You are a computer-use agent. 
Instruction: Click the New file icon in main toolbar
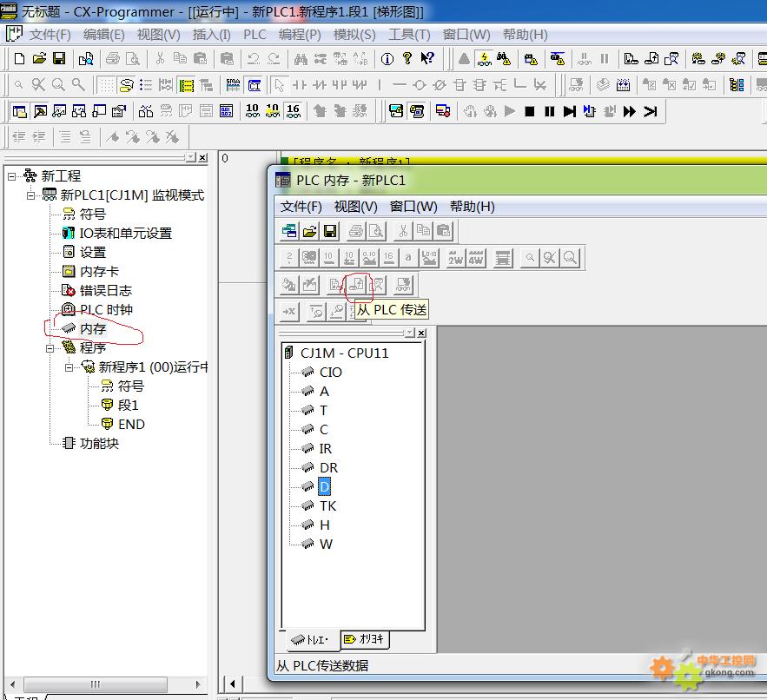[x=19, y=59]
